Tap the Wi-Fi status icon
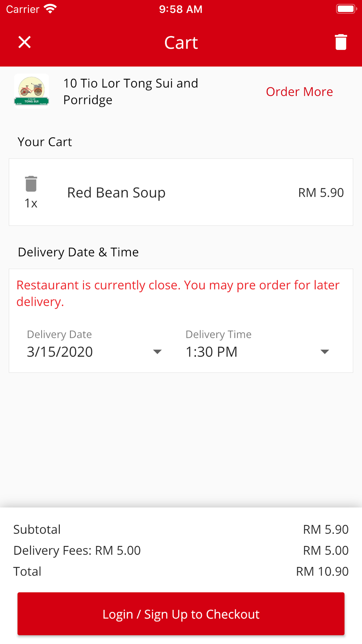The image size is (362, 644). coord(50,9)
